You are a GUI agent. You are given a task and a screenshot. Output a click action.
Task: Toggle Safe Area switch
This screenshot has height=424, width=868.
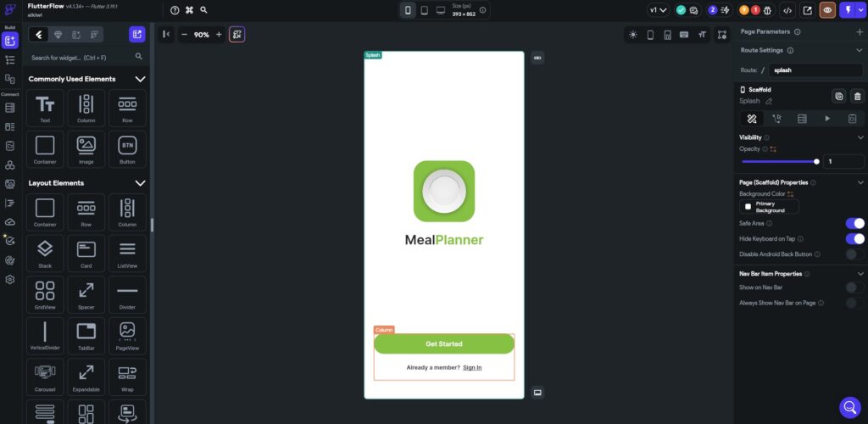[854, 223]
